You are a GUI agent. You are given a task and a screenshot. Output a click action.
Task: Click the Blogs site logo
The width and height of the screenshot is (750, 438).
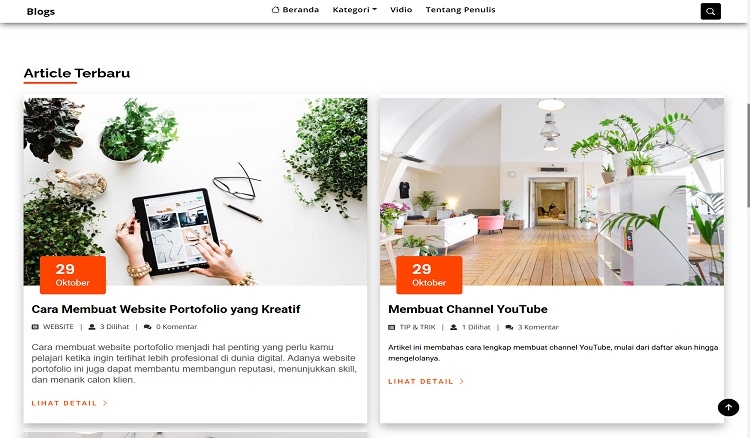tap(41, 11)
